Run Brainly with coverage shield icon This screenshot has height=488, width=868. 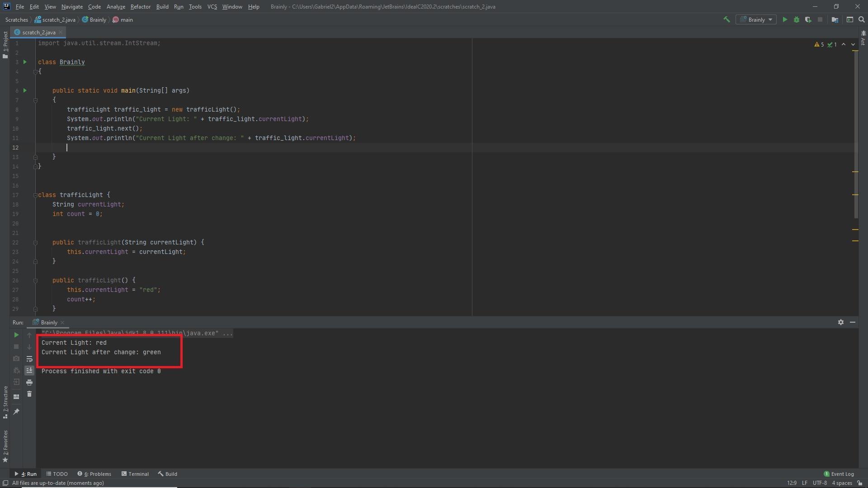tap(808, 19)
